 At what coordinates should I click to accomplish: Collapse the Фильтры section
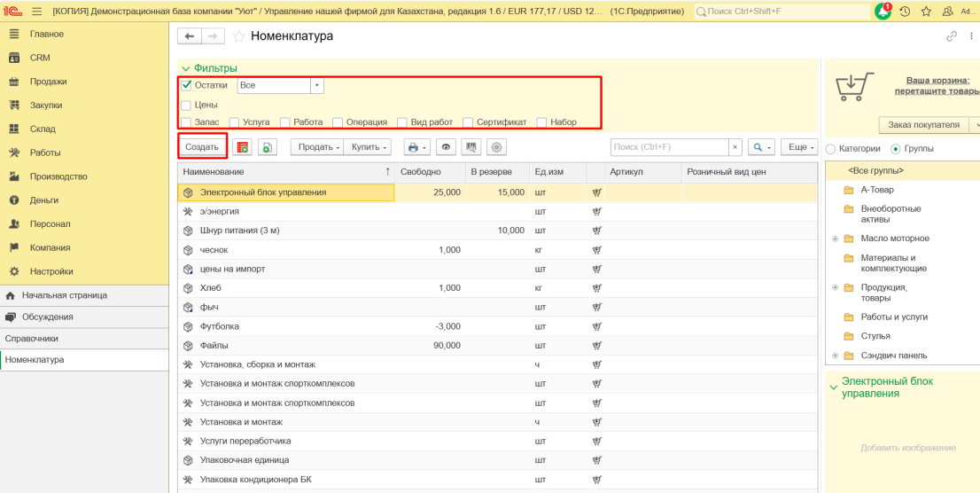coord(186,68)
